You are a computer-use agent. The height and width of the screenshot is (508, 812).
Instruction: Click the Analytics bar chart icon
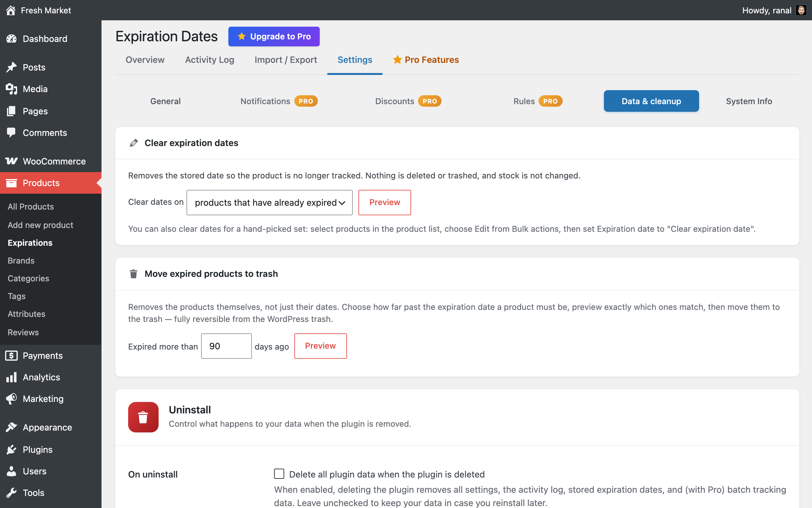tap(11, 377)
